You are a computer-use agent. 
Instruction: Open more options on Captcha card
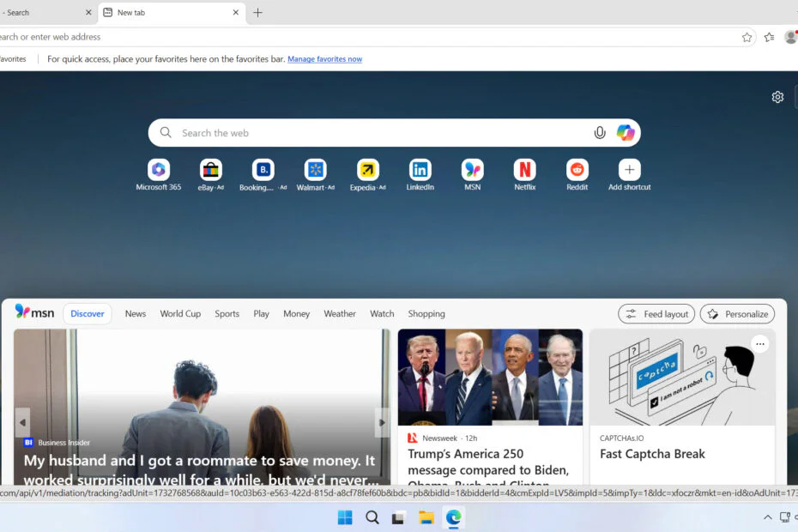760,344
